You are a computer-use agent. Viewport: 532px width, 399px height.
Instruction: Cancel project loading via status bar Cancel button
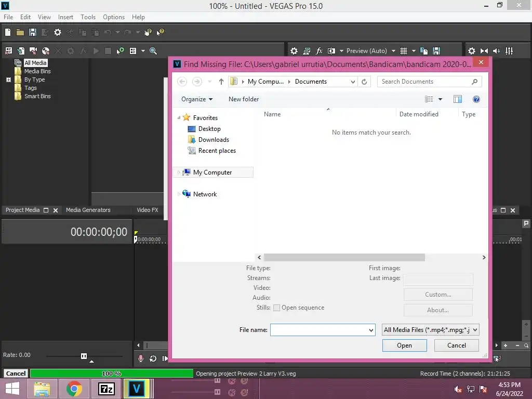pos(16,374)
